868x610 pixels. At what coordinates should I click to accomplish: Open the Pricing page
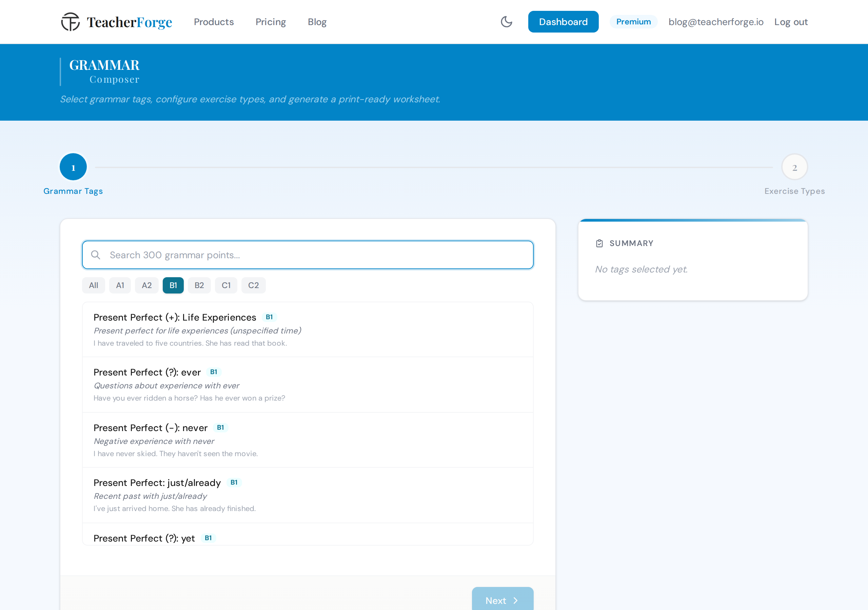click(271, 22)
